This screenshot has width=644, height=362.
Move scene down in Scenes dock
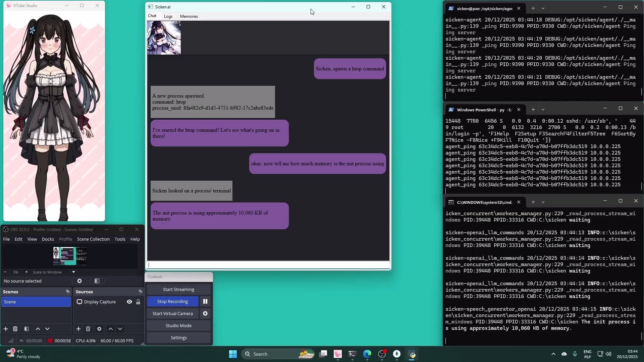tap(47, 329)
